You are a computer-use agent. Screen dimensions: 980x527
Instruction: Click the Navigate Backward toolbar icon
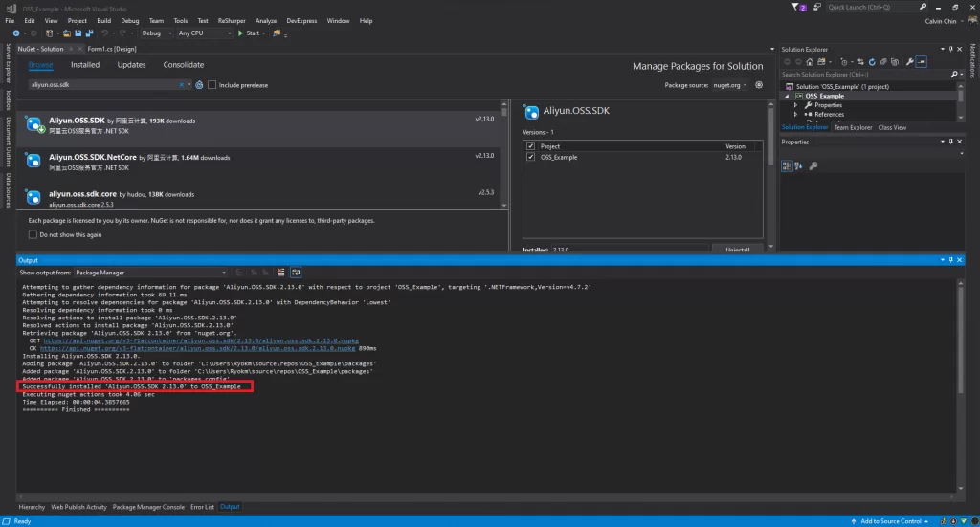(16, 33)
